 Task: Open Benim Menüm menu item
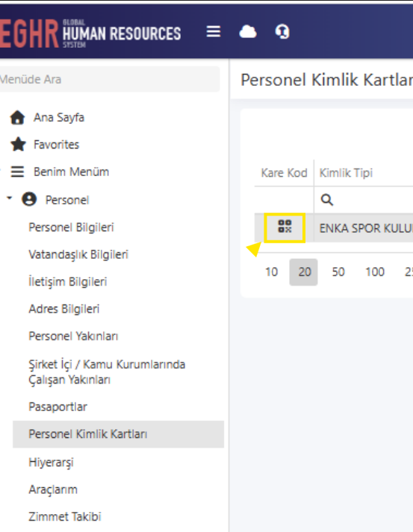point(72,172)
